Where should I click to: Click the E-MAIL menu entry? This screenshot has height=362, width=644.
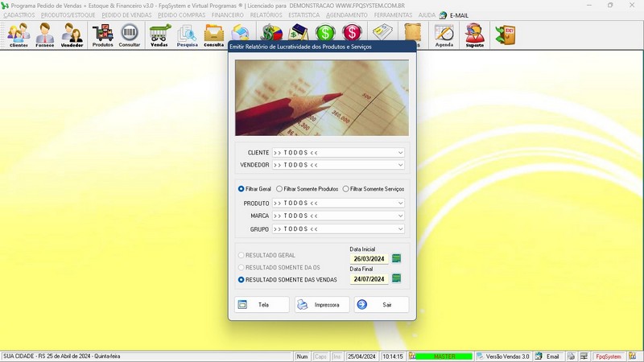pos(459,15)
